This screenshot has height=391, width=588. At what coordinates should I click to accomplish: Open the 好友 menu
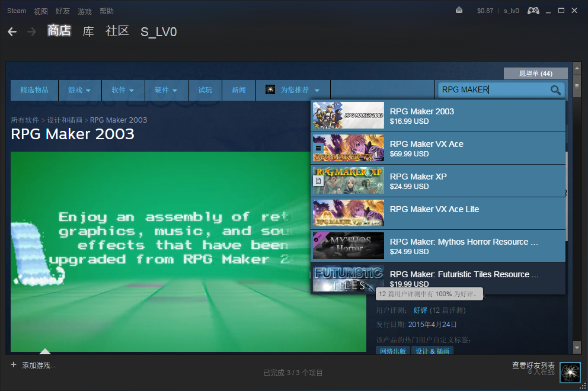[63, 11]
